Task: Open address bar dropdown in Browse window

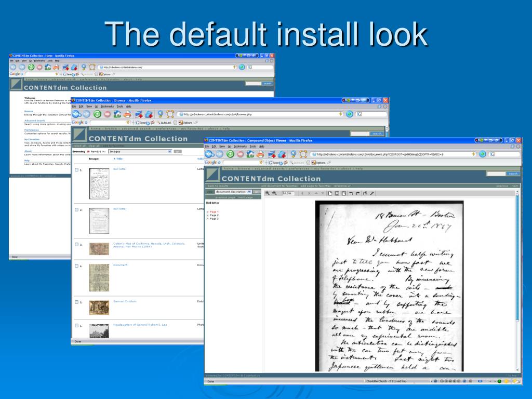Action: coord(341,114)
